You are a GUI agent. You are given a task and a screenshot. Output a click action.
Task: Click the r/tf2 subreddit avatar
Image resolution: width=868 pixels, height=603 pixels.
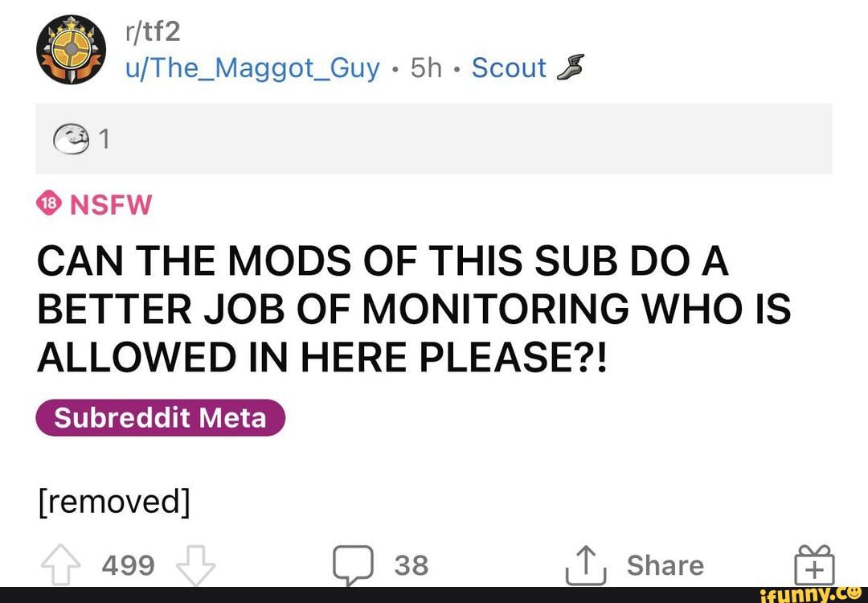coord(72,51)
